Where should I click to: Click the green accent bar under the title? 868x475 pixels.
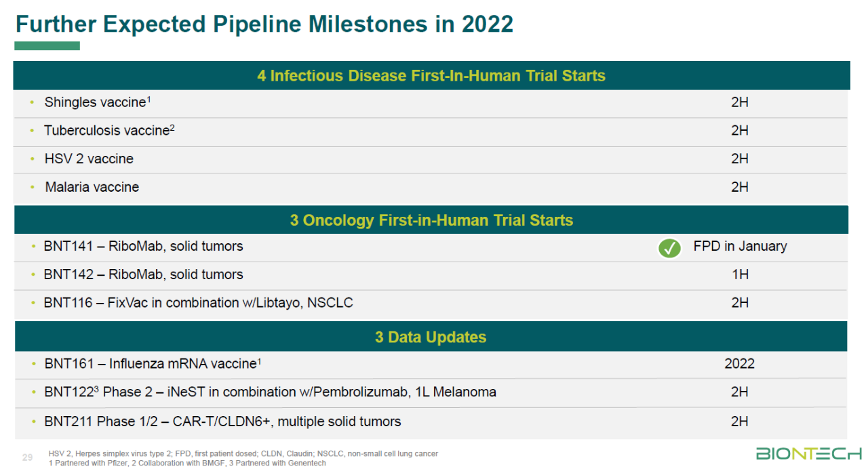pos(47,46)
